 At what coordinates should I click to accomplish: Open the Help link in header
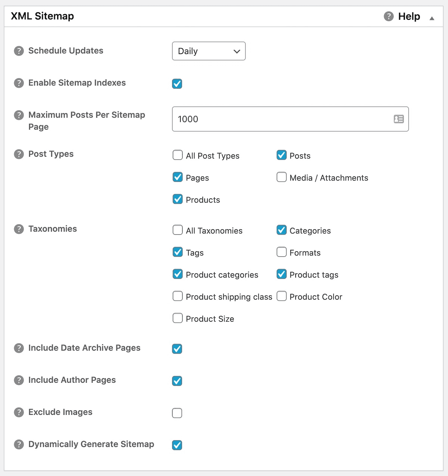tap(408, 16)
